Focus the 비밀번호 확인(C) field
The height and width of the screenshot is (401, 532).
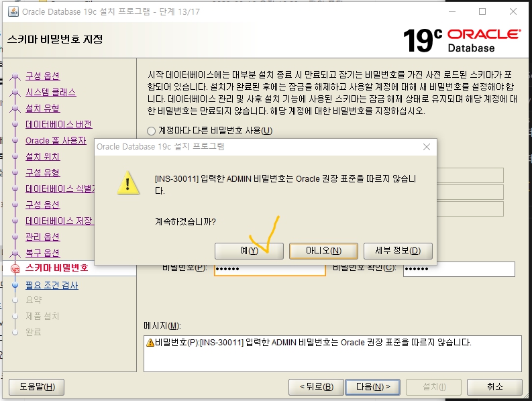tap(459, 269)
